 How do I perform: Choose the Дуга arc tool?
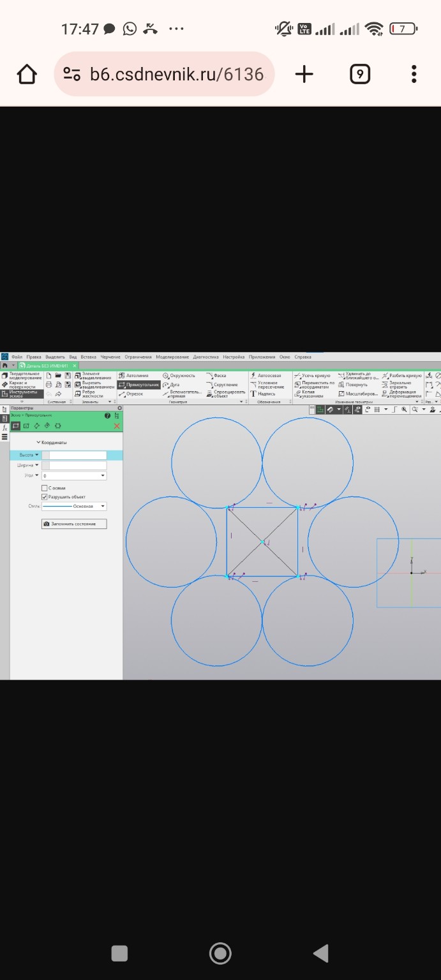click(x=174, y=385)
